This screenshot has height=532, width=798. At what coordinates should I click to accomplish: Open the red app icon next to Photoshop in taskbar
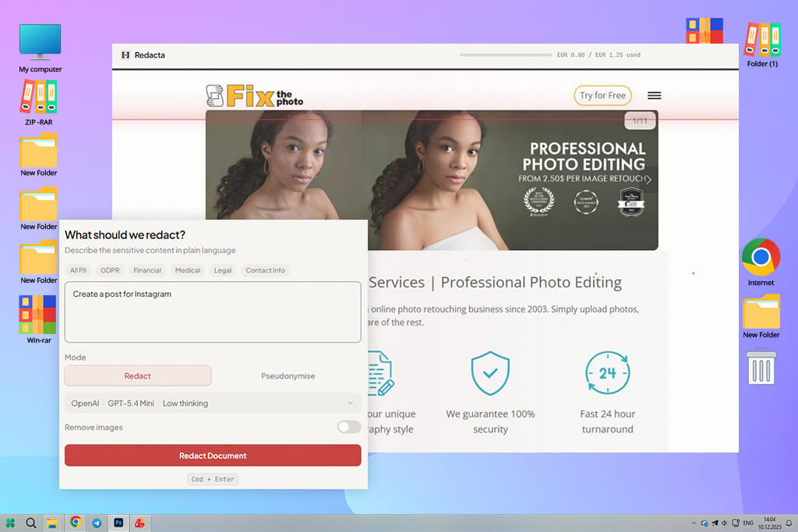[139, 523]
